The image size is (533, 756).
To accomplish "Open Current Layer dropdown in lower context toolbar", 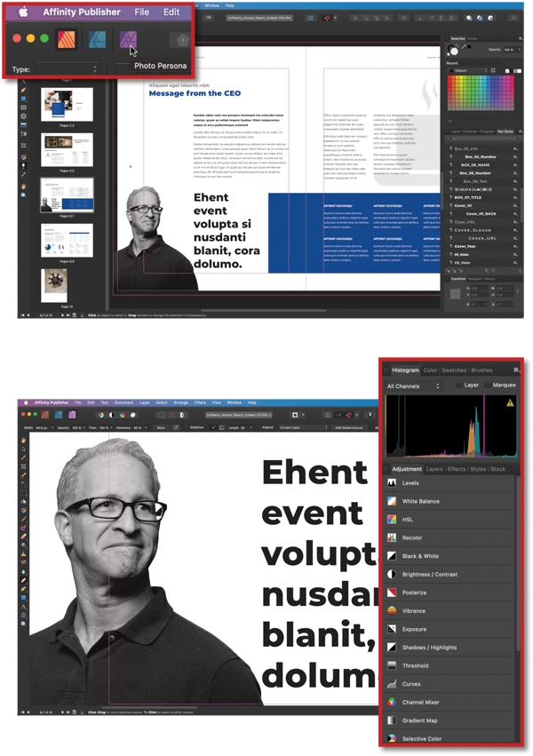I will point(304,427).
